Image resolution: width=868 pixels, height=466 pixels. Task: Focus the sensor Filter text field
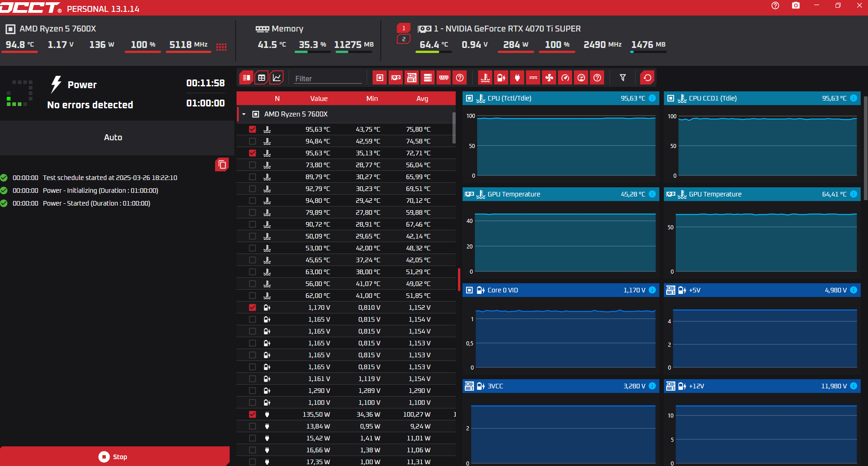(328, 79)
